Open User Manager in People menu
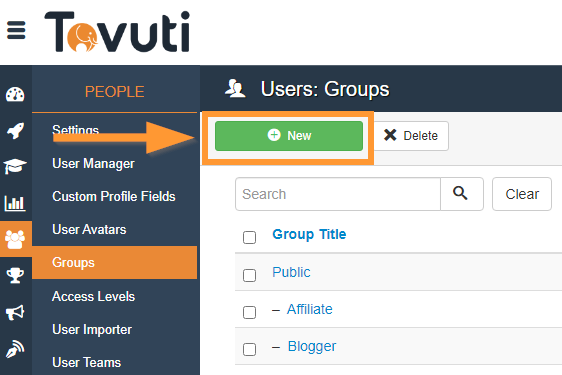Image resolution: width=562 pixels, height=375 pixels. [94, 163]
